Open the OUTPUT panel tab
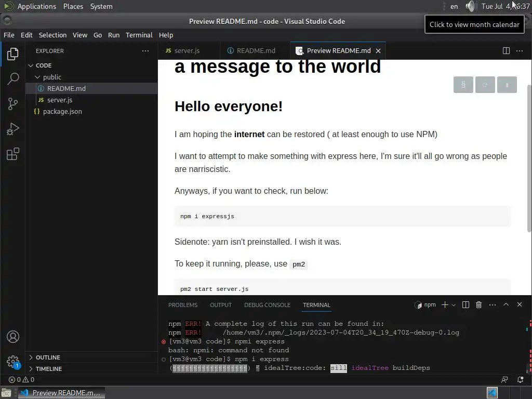This screenshot has width=532, height=399. (221, 305)
